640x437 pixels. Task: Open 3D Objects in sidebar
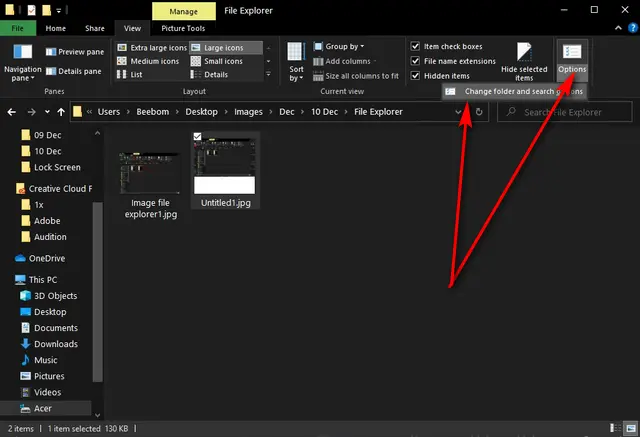(x=49, y=296)
